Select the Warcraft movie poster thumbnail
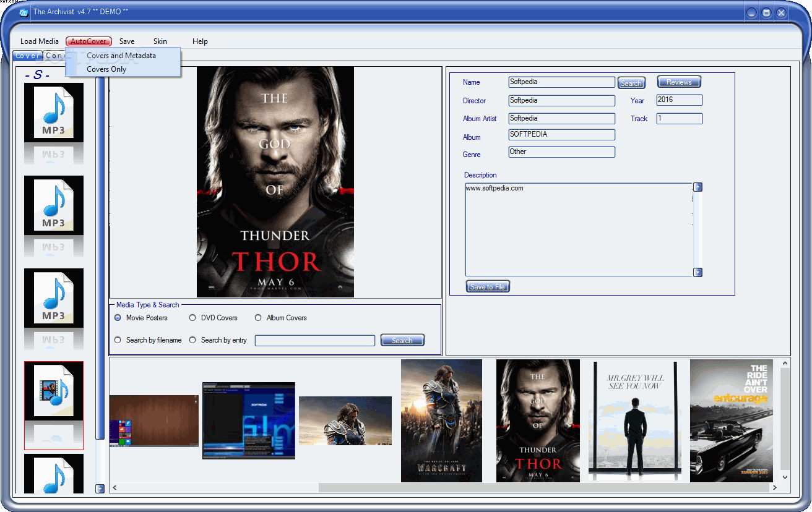812x512 pixels. click(x=441, y=420)
